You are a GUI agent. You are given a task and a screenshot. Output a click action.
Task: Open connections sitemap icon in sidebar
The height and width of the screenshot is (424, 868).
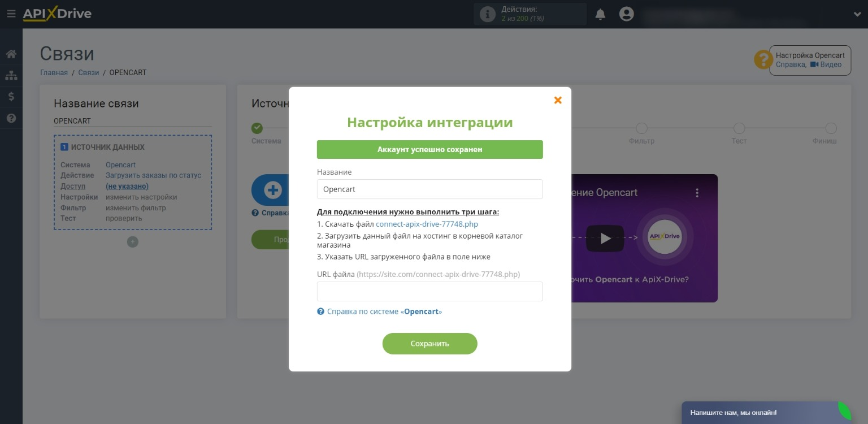click(x=11, y=75)
